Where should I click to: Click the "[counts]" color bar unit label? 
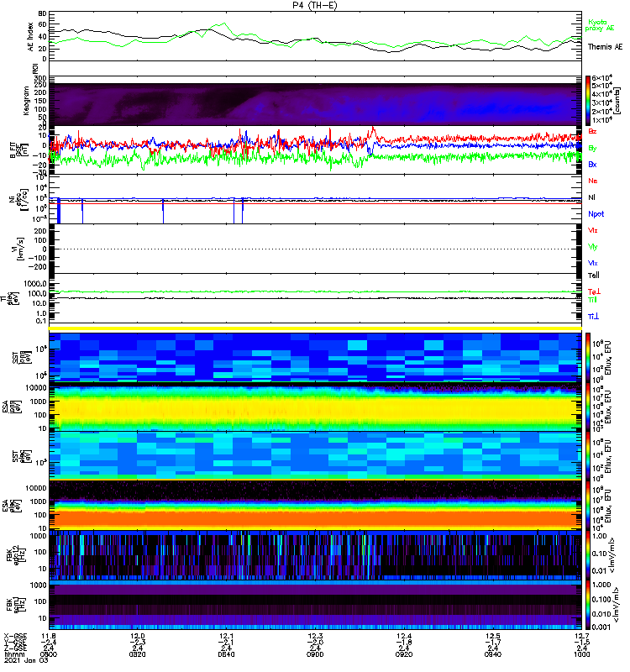coord(617,101)
